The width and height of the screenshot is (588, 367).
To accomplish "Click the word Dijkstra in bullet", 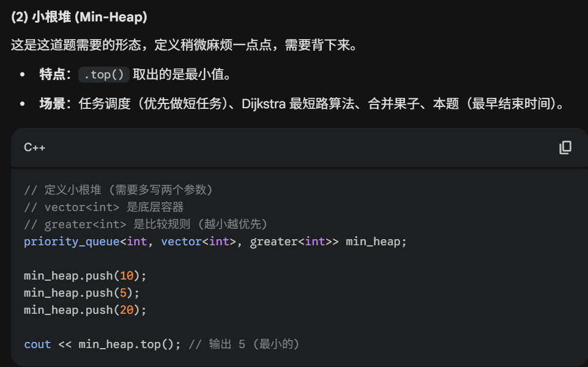I will [264, 104].
